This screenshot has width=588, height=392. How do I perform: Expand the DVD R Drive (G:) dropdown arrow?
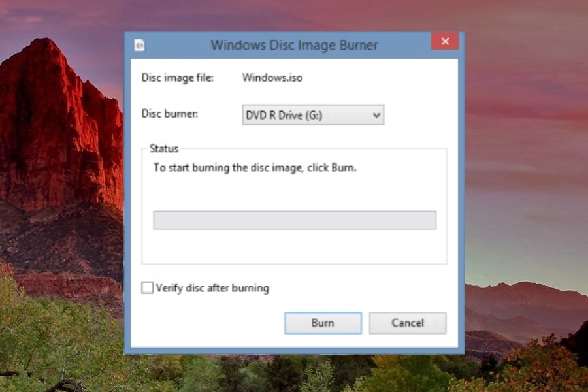coord(376,115)
